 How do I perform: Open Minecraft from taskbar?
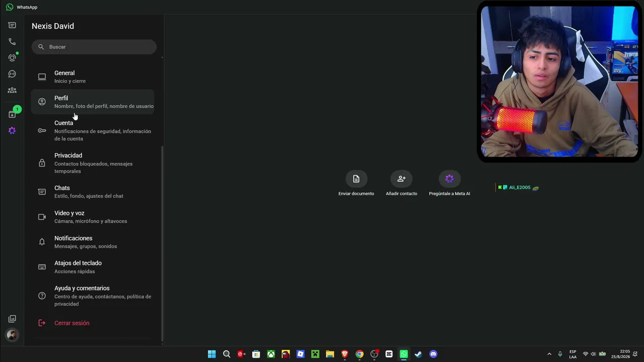315,354
